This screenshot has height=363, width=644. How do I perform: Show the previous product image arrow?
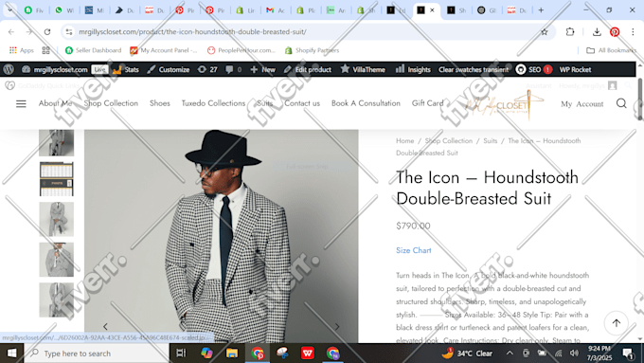tap(105, 326)
